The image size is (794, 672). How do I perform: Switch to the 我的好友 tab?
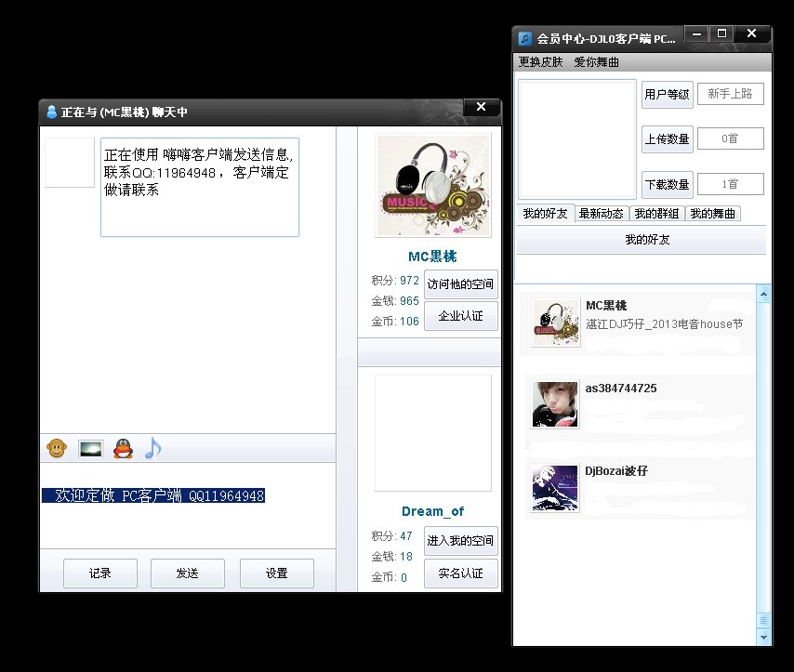tap(546, 214)
